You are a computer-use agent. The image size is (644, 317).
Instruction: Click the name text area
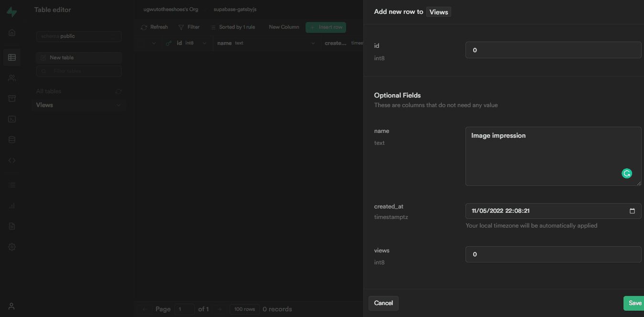pos(553,156)
